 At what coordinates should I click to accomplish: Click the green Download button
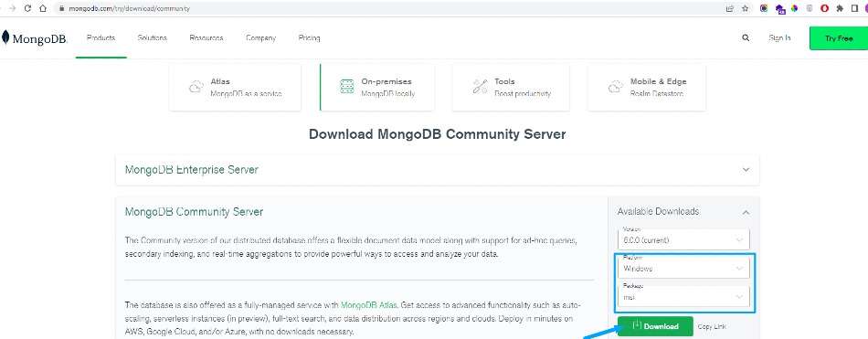(655, 326)
